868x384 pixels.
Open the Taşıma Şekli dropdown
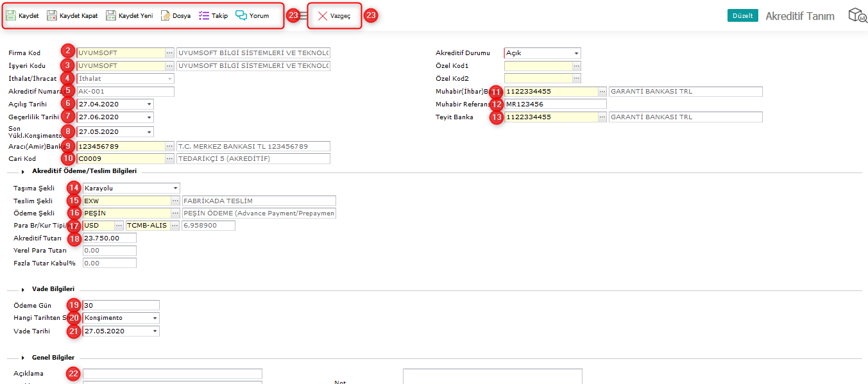pos(175,188)
